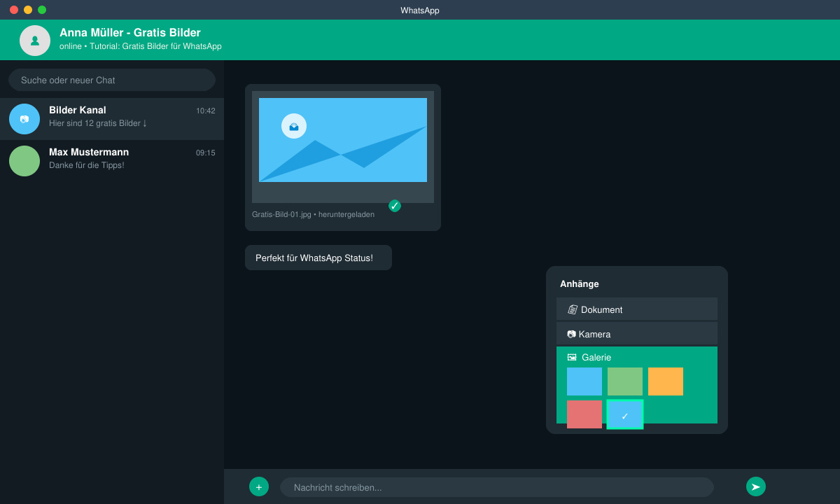This screenshot has width=840, height=504.
Task: Pick the orange gallery thumbnail
Action: pos(666,381)
